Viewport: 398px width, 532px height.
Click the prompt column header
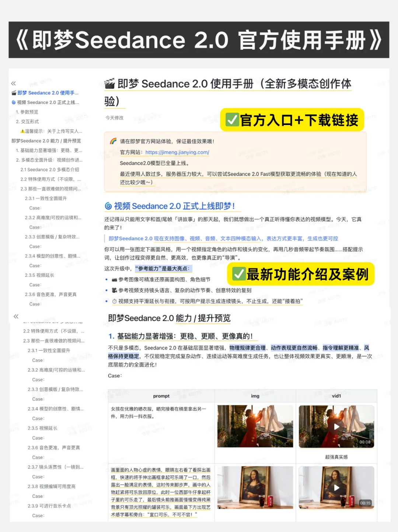(x=161, y=396)
